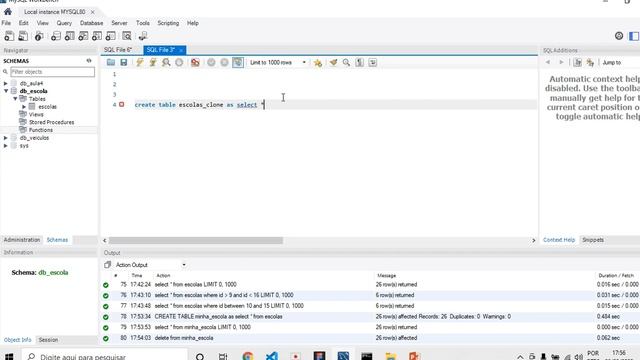Toggle autocommit mode
This screenshot has height=360, width=640.
[x=238, y=62]
